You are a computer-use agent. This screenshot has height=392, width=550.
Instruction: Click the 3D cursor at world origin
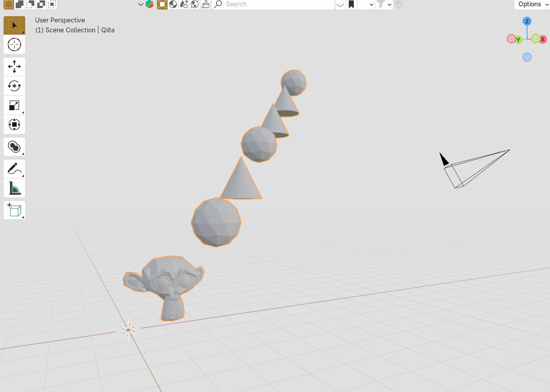[128, 330]
